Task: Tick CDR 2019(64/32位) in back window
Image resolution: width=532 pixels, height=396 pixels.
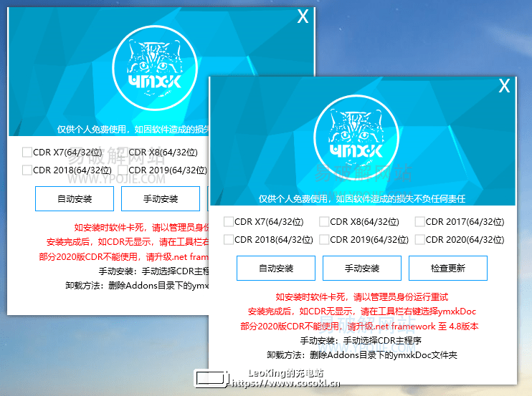Action: coord(123,170)
